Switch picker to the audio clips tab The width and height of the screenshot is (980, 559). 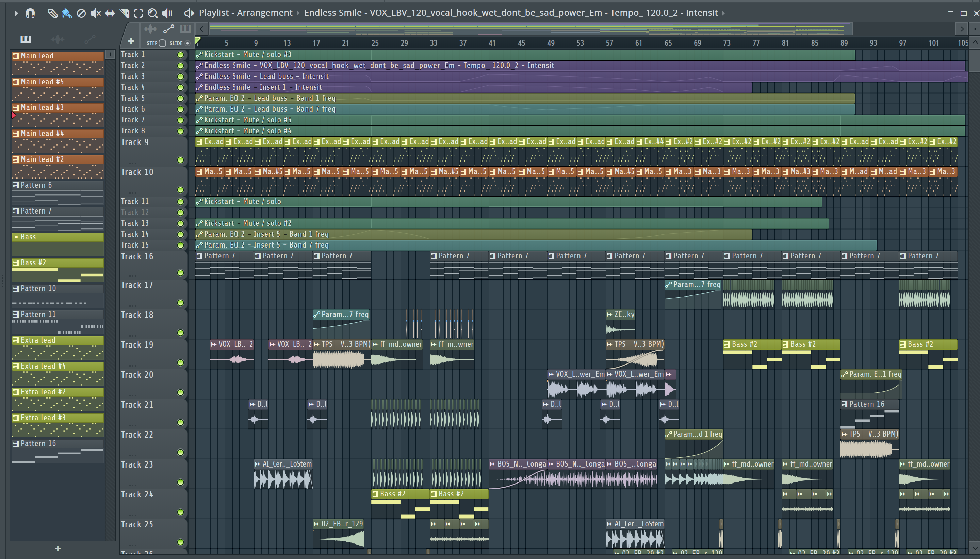coord(58,39)
